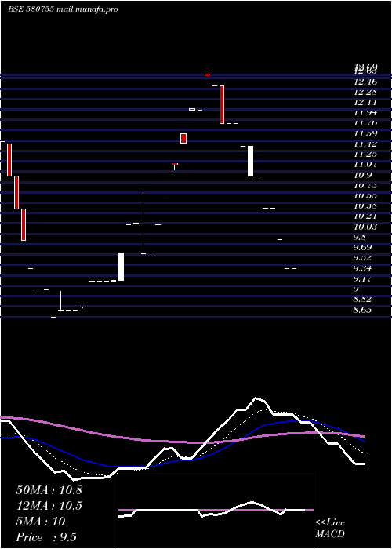
Task: Select the 9.17 price axis label
Action: click(x=364, y=279)
